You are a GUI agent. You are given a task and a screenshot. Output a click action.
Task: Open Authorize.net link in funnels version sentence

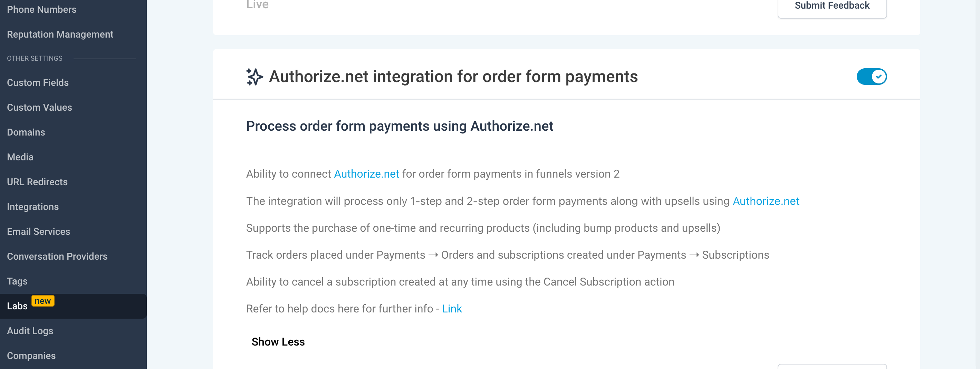[366, 174]
